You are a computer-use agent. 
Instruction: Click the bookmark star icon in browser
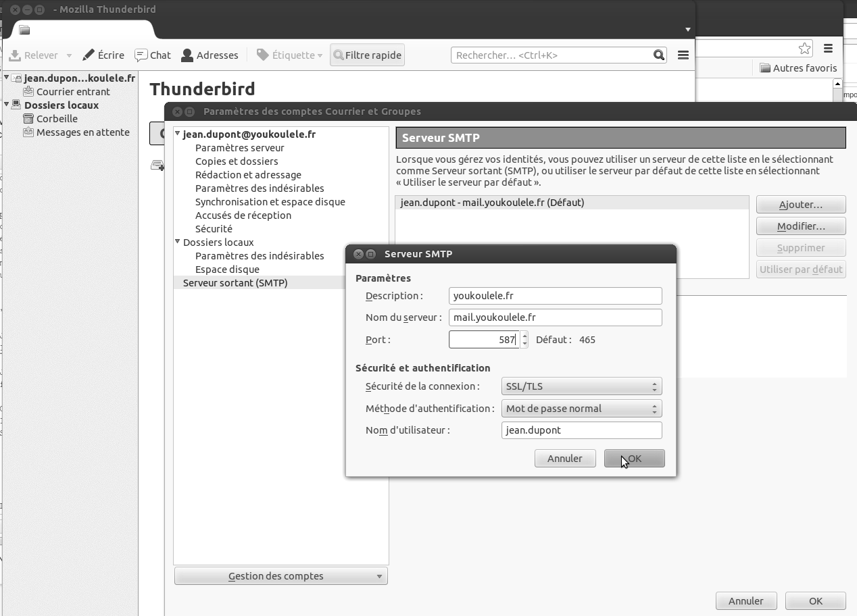804,49
